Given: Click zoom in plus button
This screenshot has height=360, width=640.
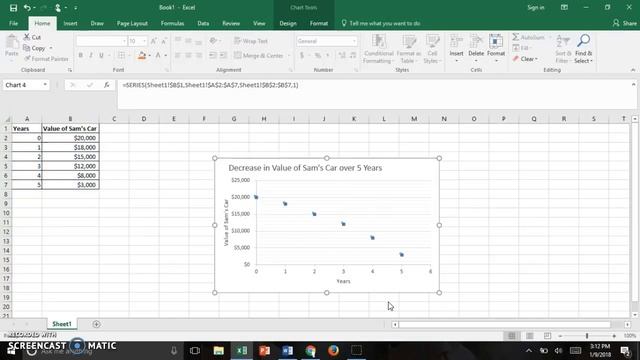Looking at the screenshot, I should coord(614,336).
